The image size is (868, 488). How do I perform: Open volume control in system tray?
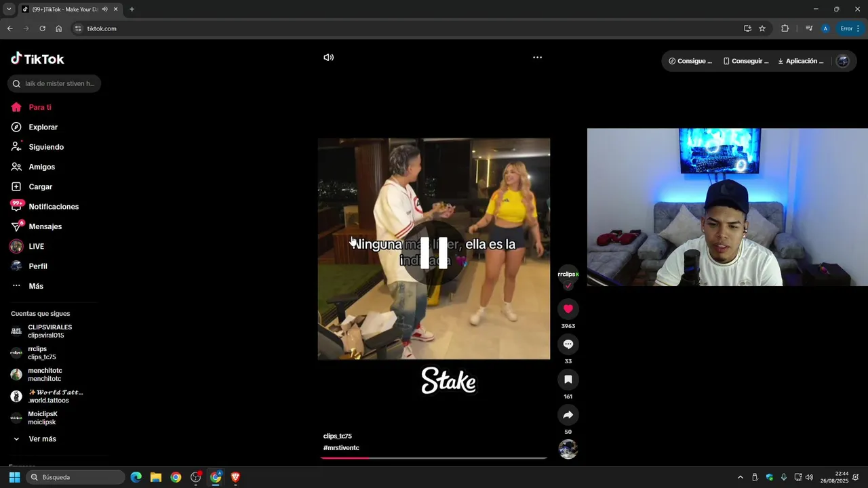809,477
